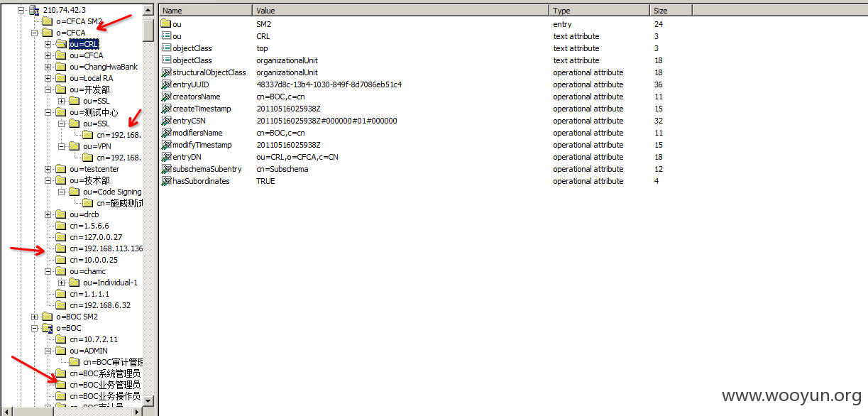
Task: Click the value 20110516025938Z#000000#01#000000
Action: coord(326,121)
